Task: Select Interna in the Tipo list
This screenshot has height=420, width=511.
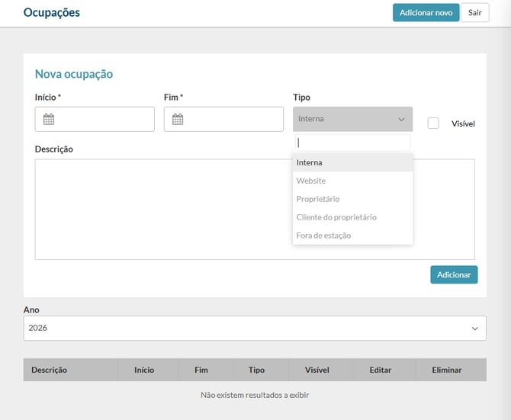Action: tap(352, 162)
